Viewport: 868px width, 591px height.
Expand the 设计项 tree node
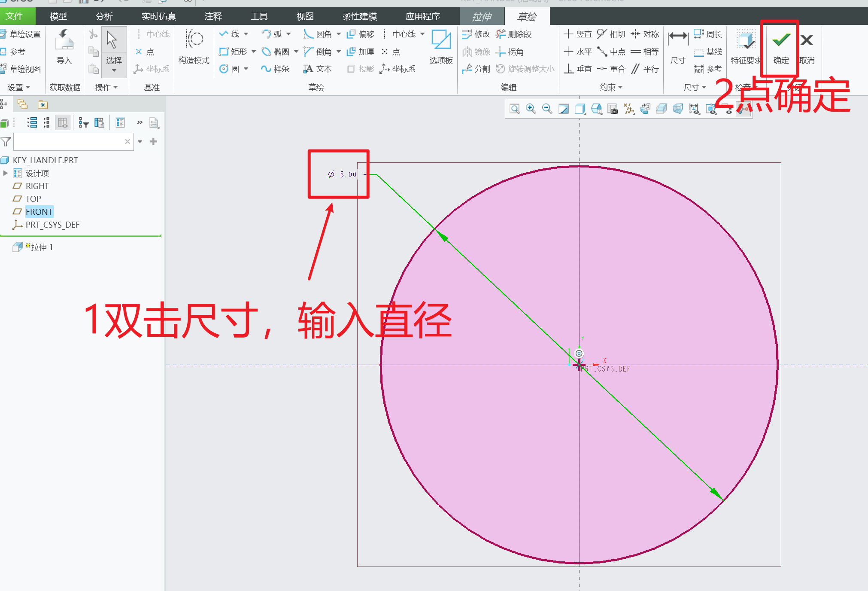click(5, 173)
